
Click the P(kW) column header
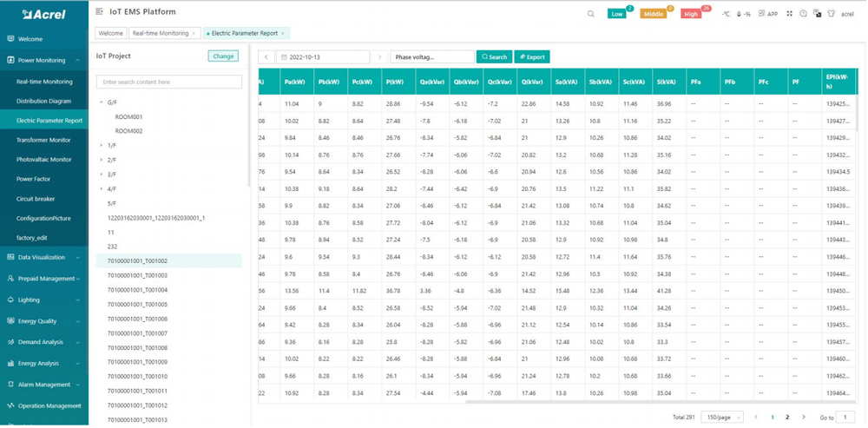(398, 82)
